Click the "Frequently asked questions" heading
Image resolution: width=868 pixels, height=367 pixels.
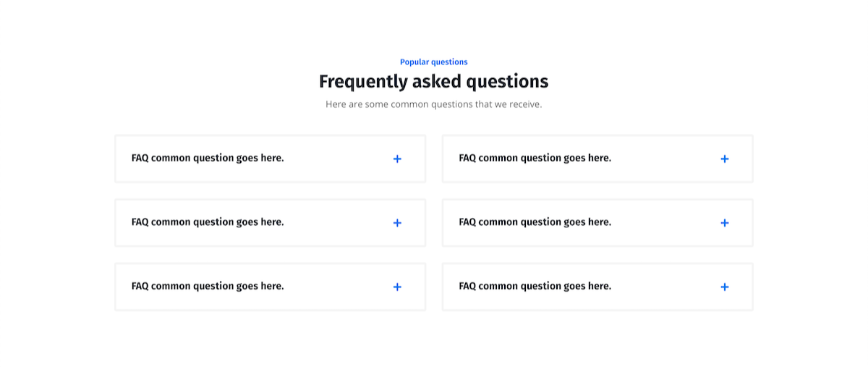click(434, 82)
